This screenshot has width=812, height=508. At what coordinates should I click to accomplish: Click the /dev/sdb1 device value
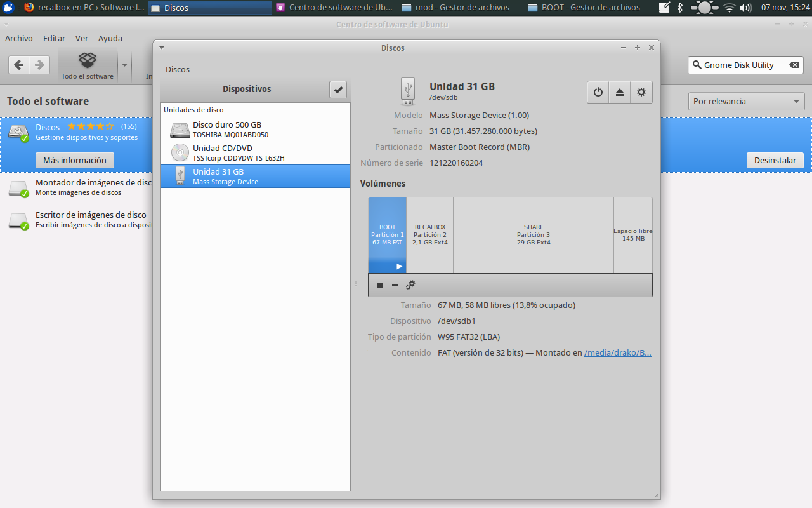click(457, 321)
